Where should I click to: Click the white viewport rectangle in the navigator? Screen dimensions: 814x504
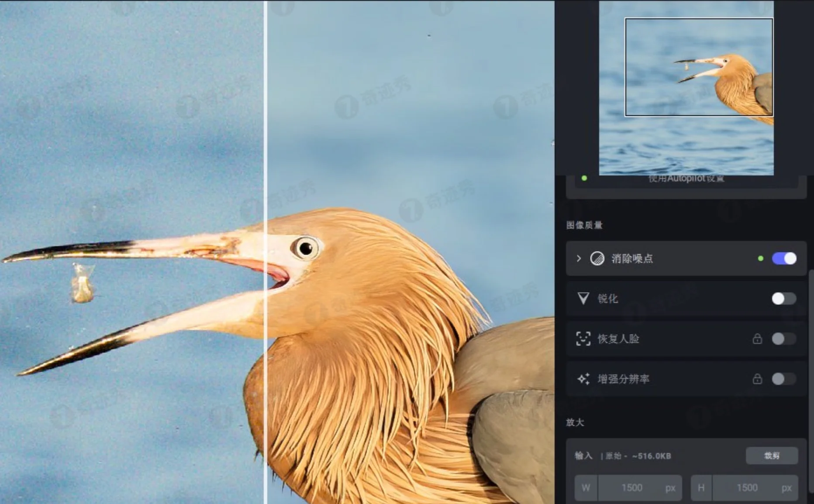point(699,66)
